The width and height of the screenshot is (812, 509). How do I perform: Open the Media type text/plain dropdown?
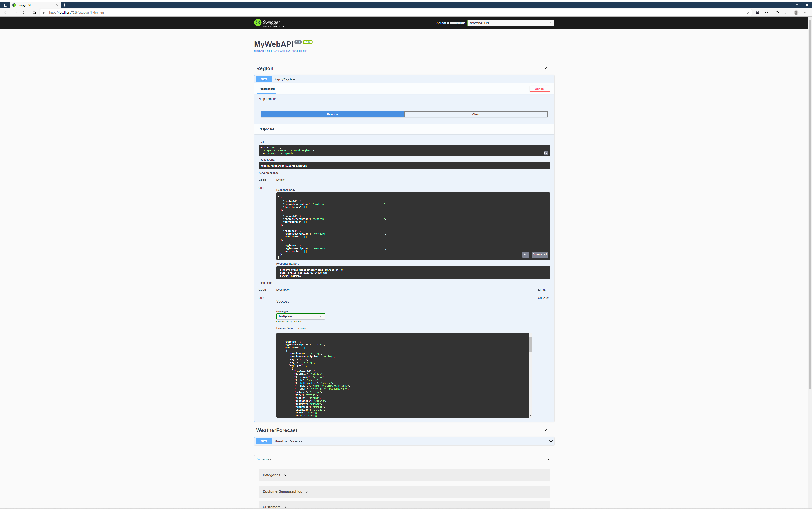(x=300, y=316)
